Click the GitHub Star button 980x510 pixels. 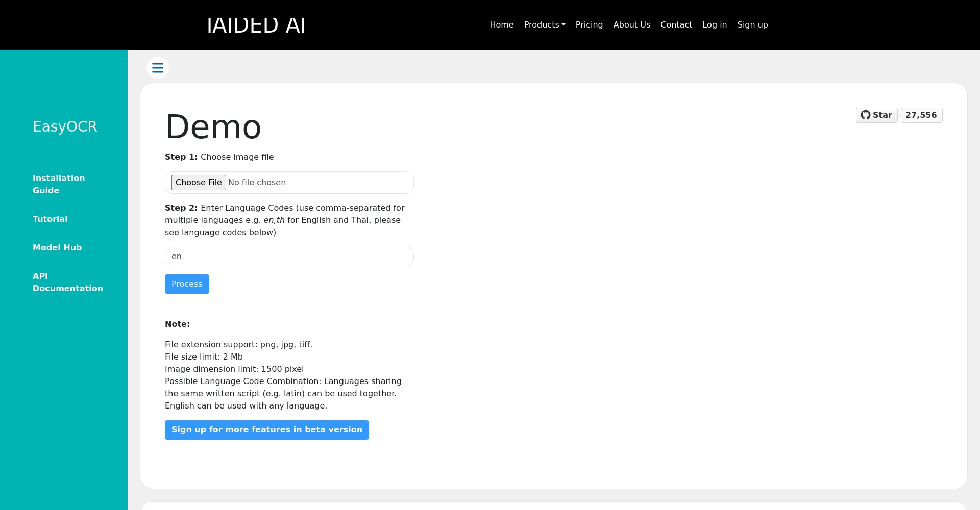click(876, 115)
